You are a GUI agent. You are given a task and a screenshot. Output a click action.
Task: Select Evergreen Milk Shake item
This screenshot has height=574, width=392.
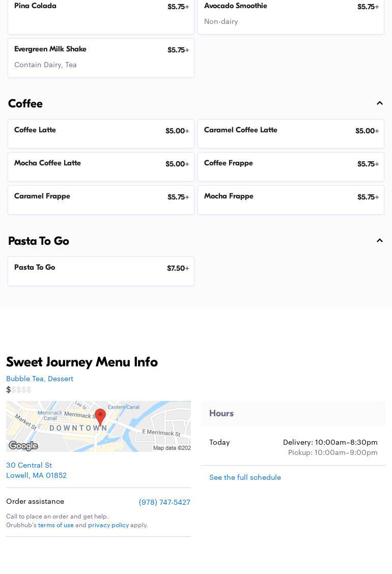click(101, 58)
